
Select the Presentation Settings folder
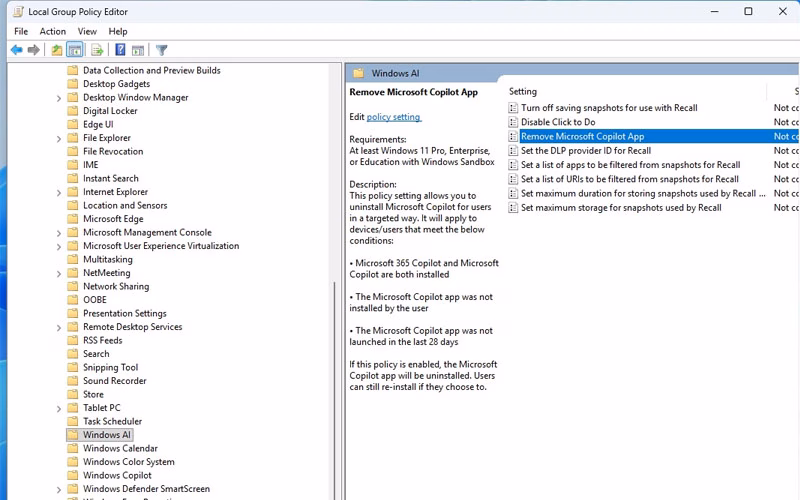pyautogui.click(x=124, y=313)
